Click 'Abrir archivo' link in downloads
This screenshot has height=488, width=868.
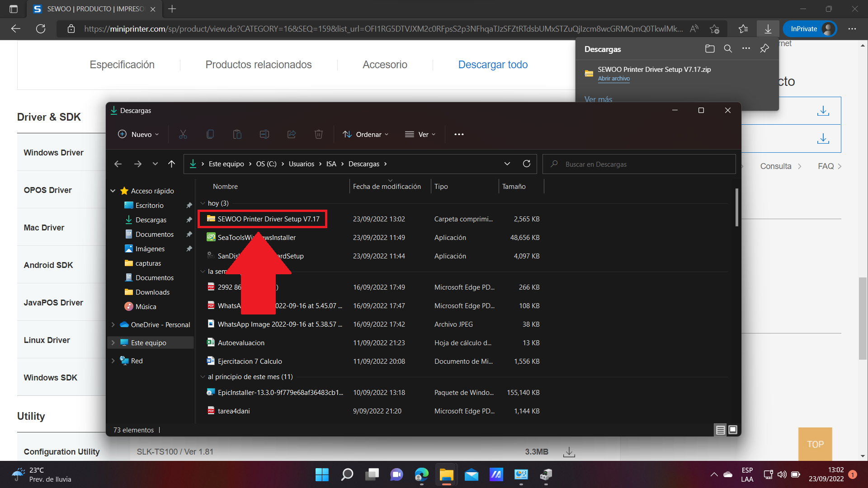(613, 78)
